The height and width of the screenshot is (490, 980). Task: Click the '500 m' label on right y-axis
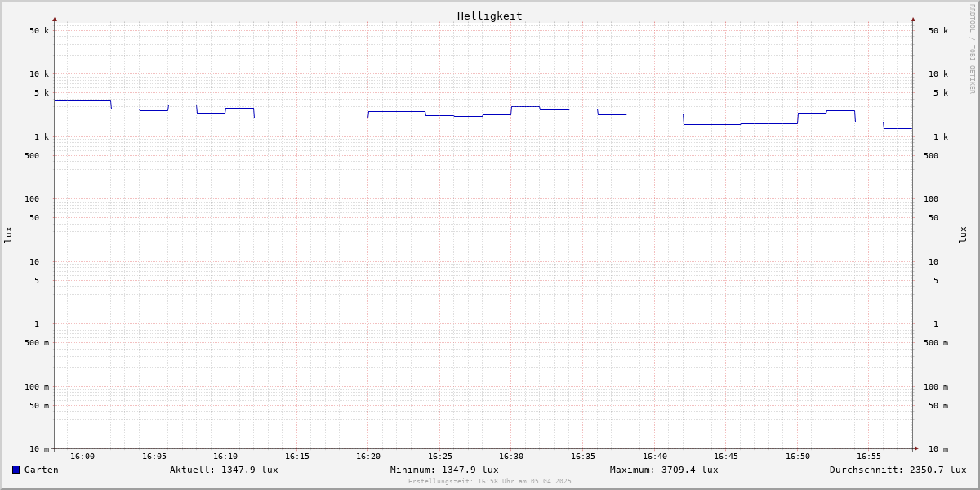coord(936,343)
